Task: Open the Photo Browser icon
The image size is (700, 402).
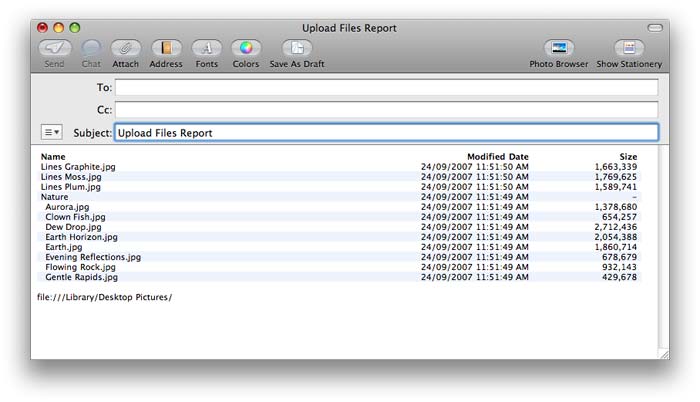Action: (558, 48)
